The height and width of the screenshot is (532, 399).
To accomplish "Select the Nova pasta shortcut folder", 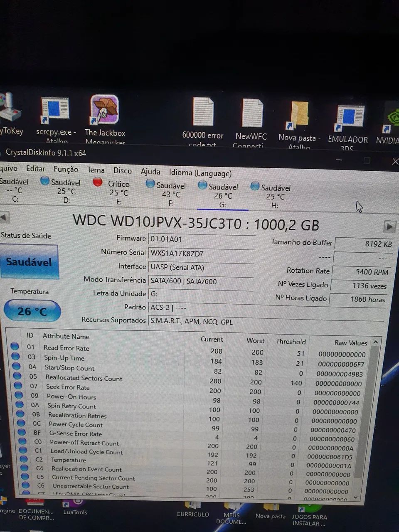I will click(299, 125).
